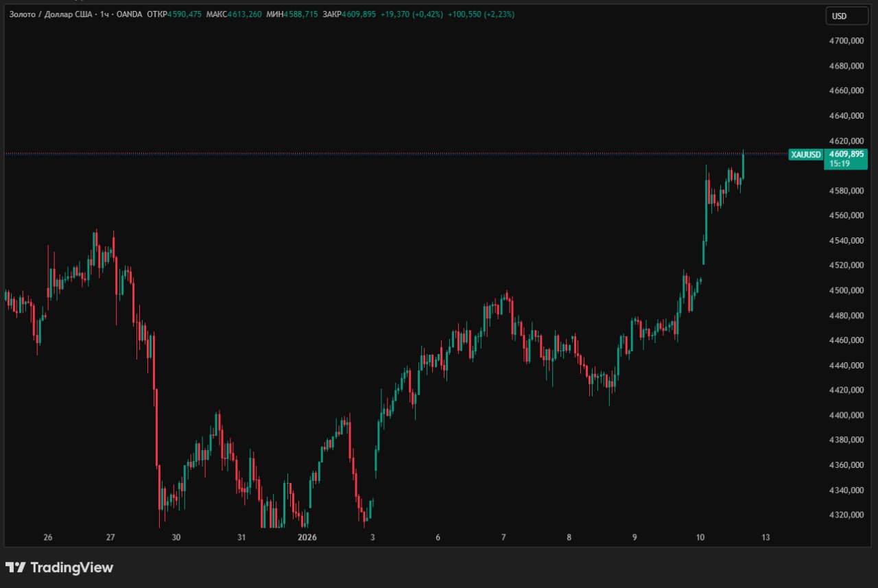Click the TradingView wordmark text
Screen dimensions: 878x588
[71, 567]
